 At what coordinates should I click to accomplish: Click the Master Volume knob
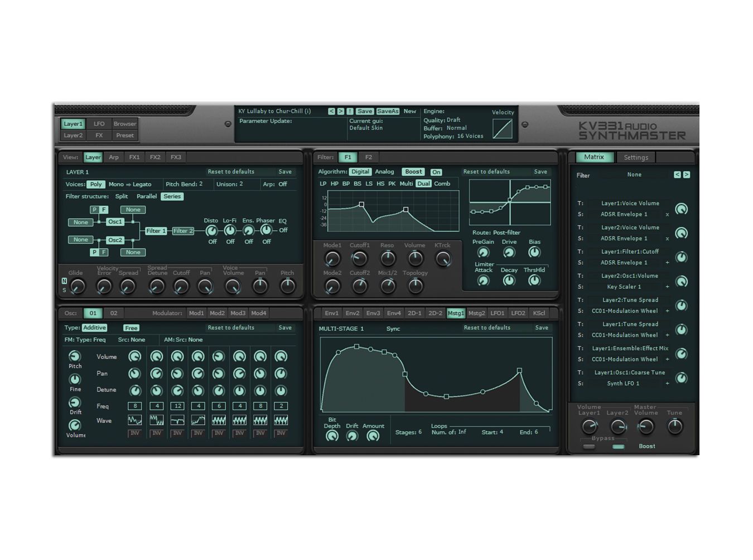click(x=646, y=427)
